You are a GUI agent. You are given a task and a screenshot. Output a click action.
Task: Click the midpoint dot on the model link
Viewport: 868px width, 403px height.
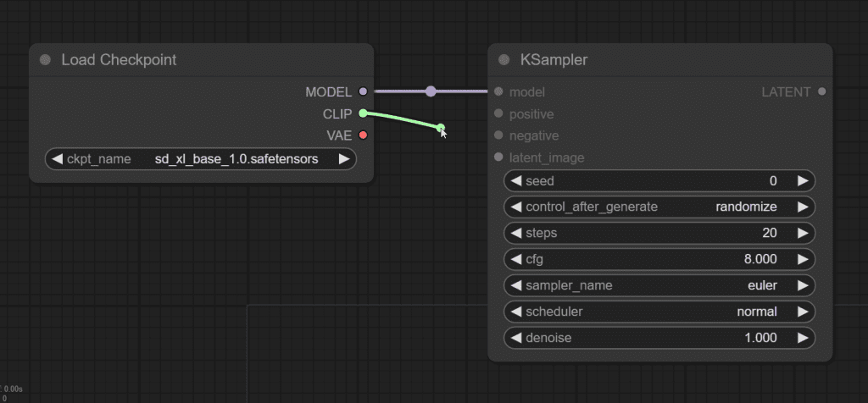click(x=431, y=91)
